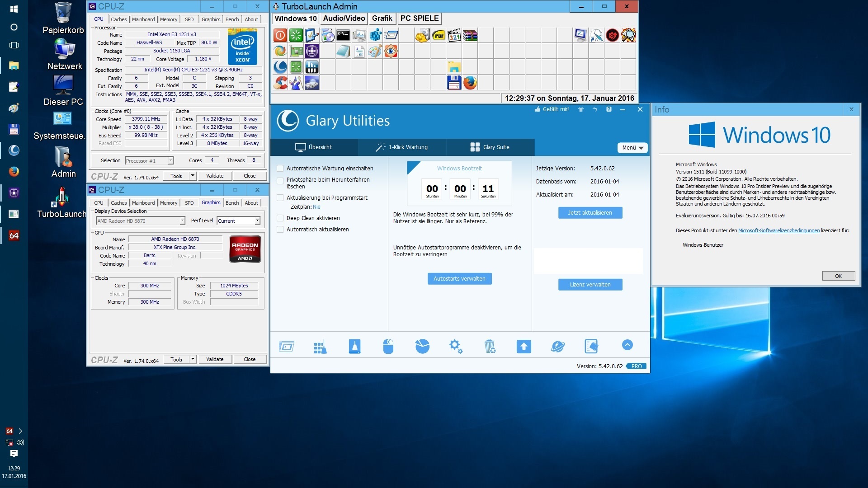Switch to the 1-Klick Wartung tab
This screenshot has width=868, height=488.
(402, 147)
